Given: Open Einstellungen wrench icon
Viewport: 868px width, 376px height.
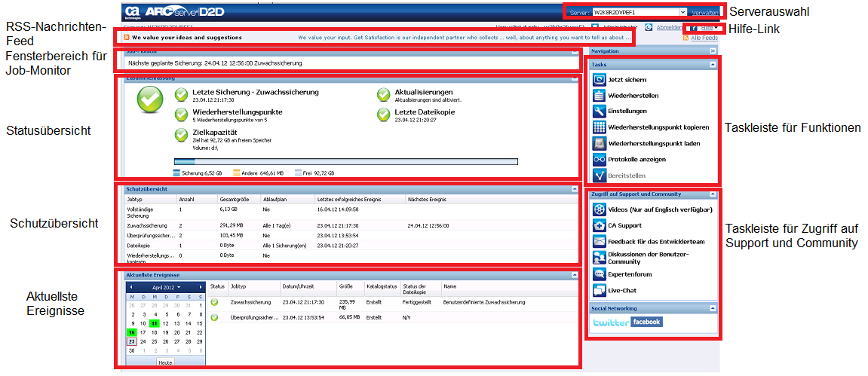Looking at the screenshot, I should tap(600, 112).
